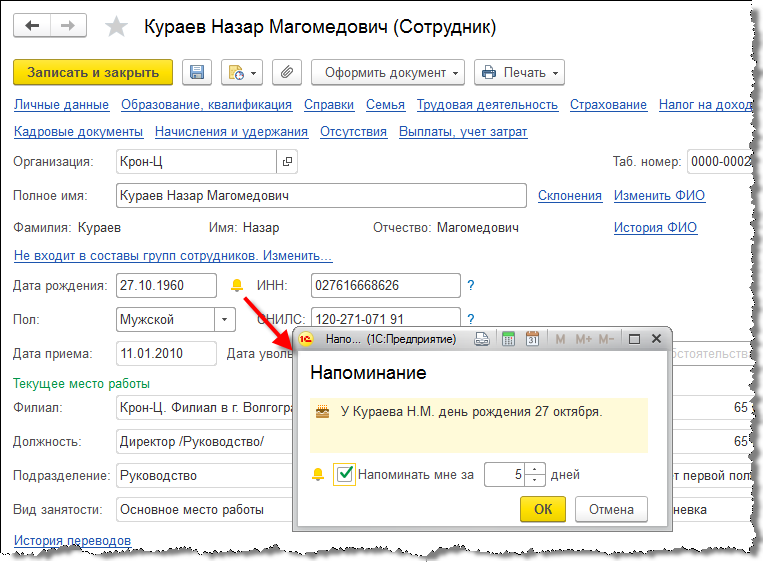Image resolution: width=763 pixels, height=562 pixels.
Task: Maximize the reminder dialog window
Action: (634, 339)
